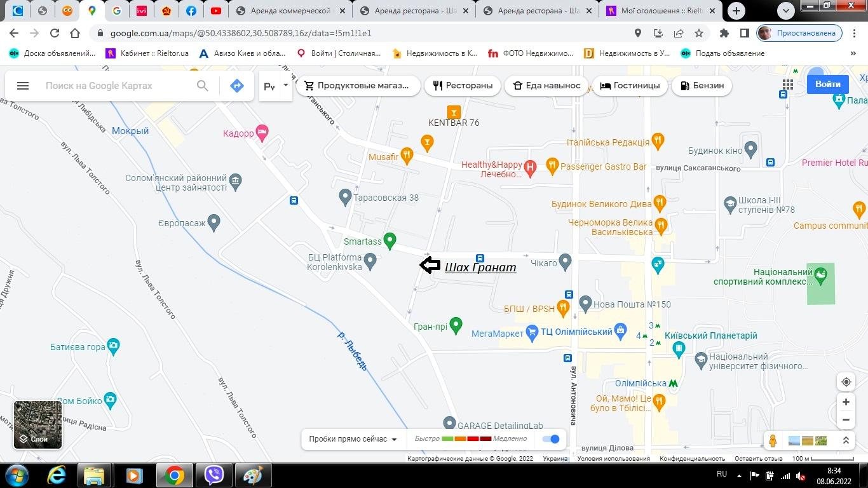Select the 'Рестораны' category chip
This screenshot has width=868, height=488.
pos(463,86)
